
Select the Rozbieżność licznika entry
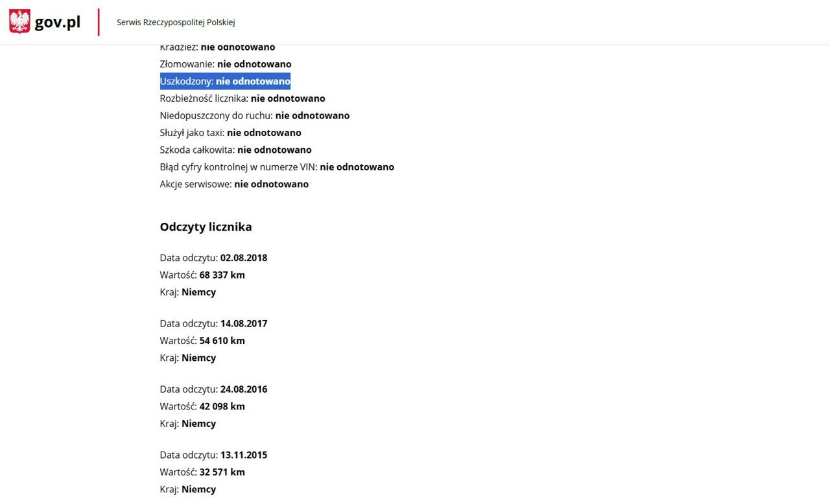point(242,98)
